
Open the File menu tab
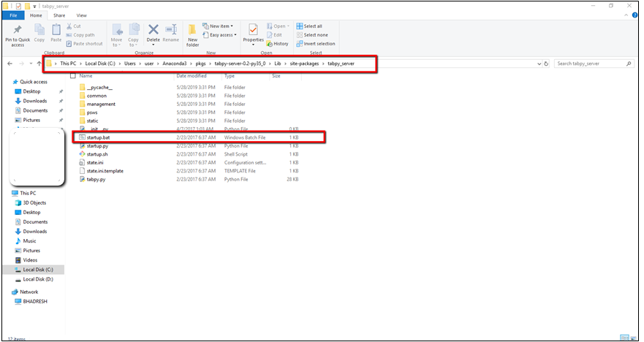pos(13,15)
